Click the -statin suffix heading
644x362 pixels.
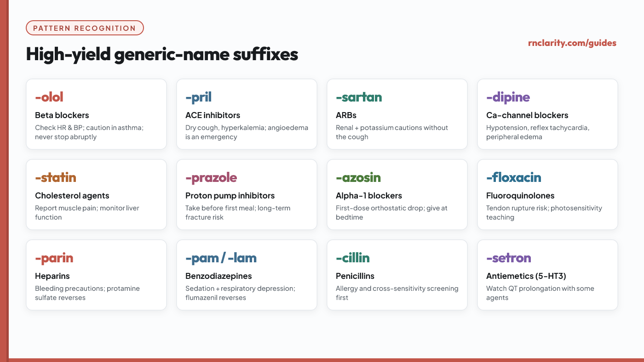tap(56, 177)
